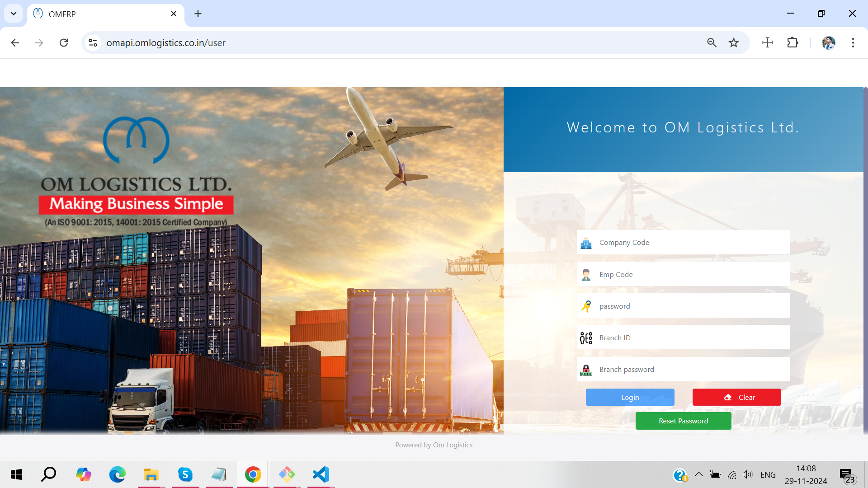This screenshot has height=488, width=868.
Task: Focus the Emp Code input field
Action: (692, 274)
